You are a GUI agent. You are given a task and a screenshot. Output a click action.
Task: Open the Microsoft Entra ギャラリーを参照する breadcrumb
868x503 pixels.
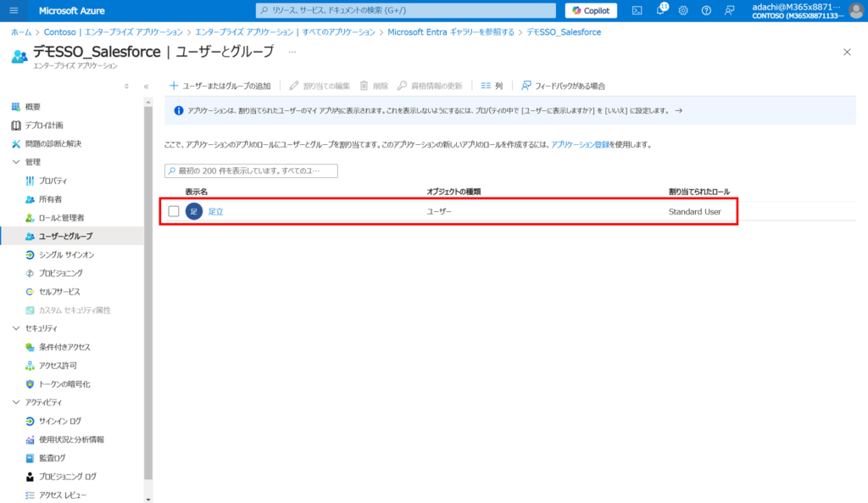[x=451, y=32]
